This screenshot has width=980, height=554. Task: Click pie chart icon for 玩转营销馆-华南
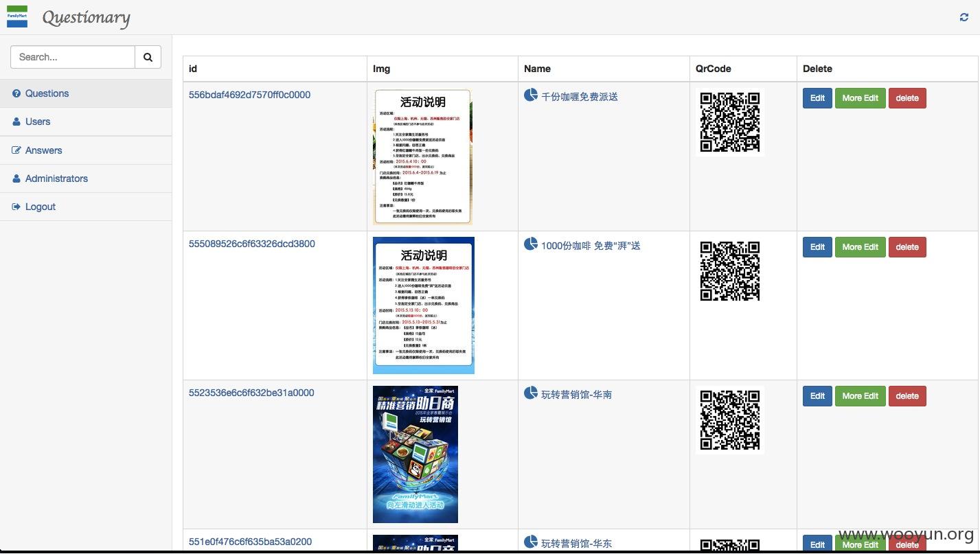531,393
